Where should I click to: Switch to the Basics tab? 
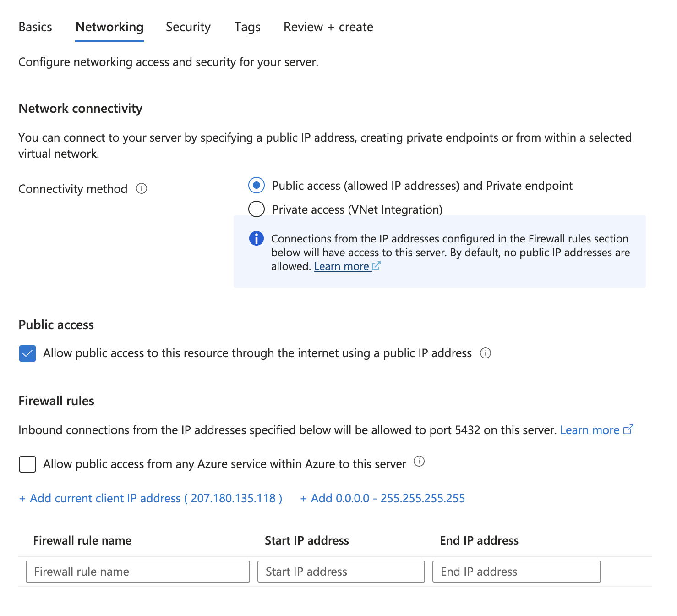[35, 27]
